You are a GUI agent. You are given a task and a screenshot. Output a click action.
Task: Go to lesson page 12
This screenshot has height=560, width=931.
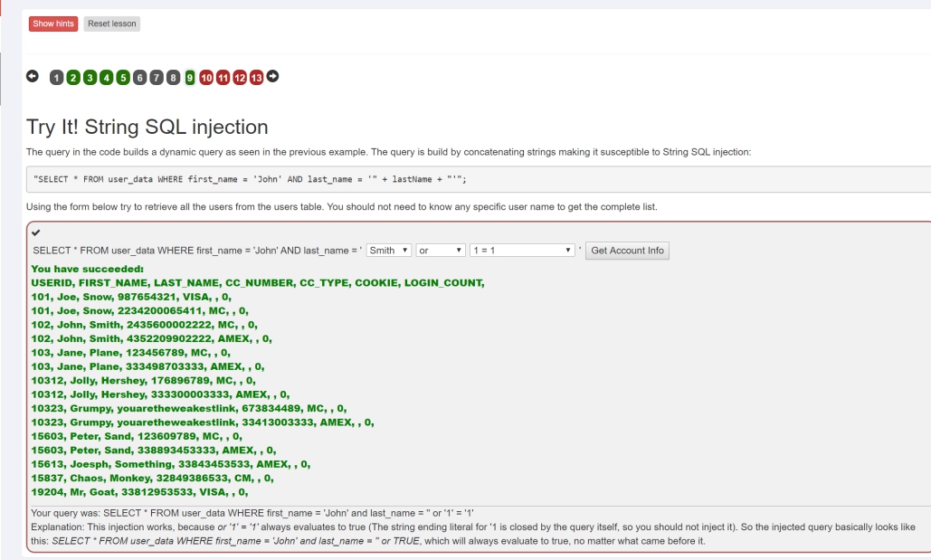pyautogui.click(x=239, y=78)
